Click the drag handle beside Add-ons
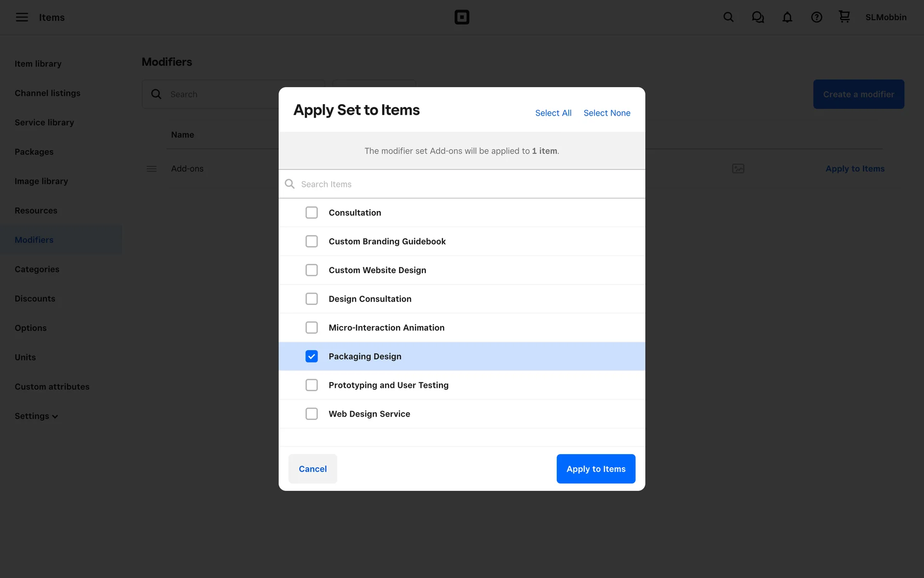The width and height of the screenshot is (924, 578). coord(152,169)
